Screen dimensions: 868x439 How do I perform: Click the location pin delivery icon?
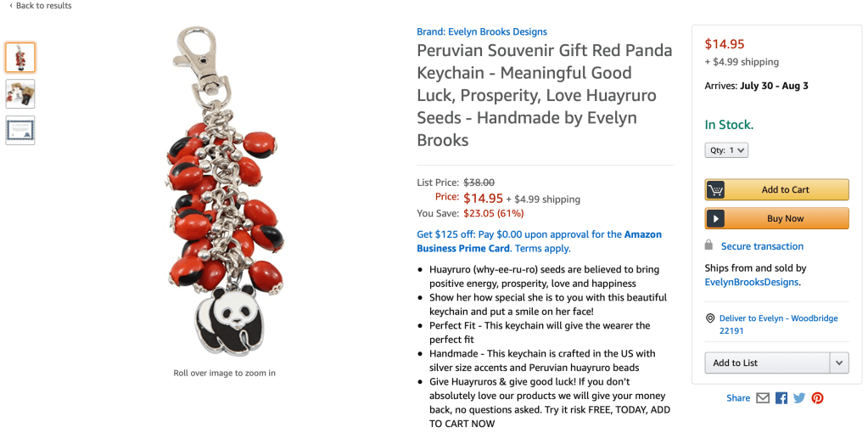point(710,318)
